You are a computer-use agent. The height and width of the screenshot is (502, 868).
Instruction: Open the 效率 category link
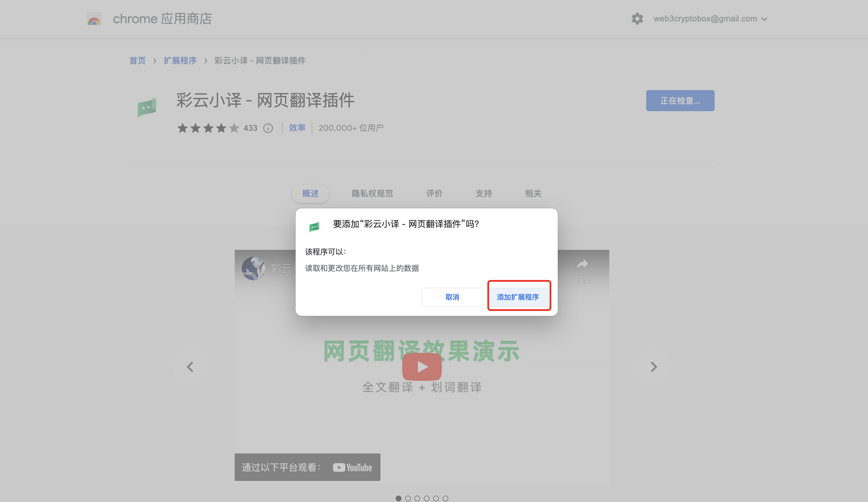[x=297, y=128]
